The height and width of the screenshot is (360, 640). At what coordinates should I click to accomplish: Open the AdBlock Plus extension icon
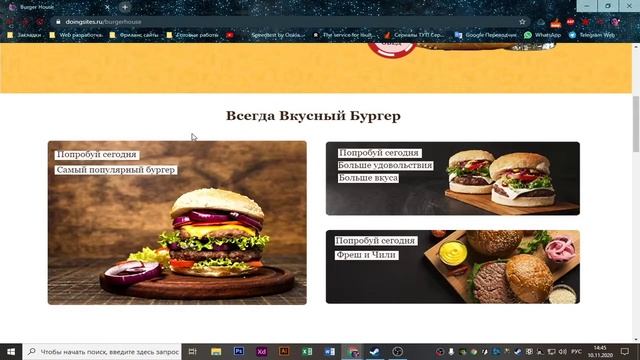(x=570, y=22)
